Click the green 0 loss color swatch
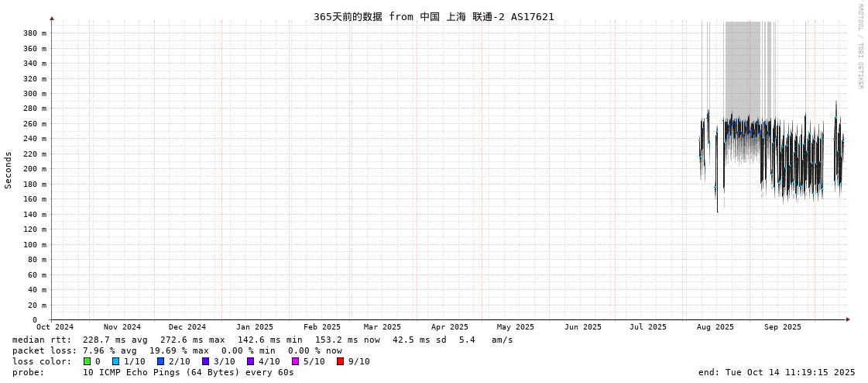Viewport: 868px width, 383px height. coord(87,361)
